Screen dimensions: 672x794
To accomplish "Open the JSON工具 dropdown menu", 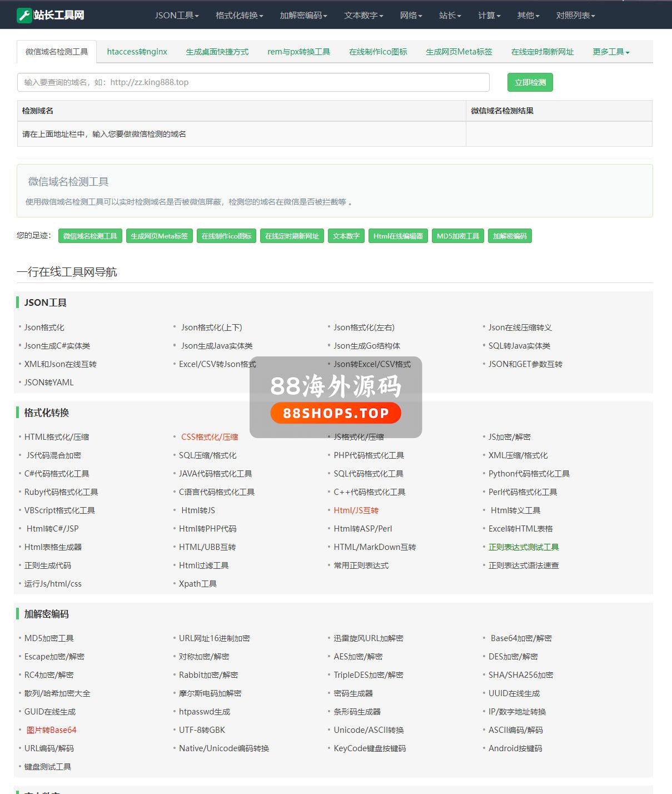I will (176, 16).
